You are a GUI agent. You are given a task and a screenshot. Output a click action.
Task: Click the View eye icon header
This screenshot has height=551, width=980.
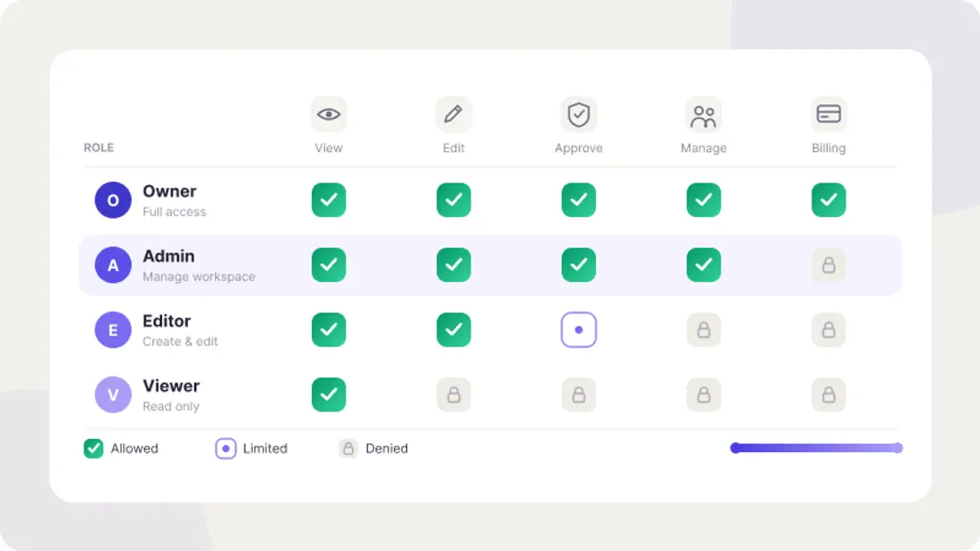click(329, 114)
